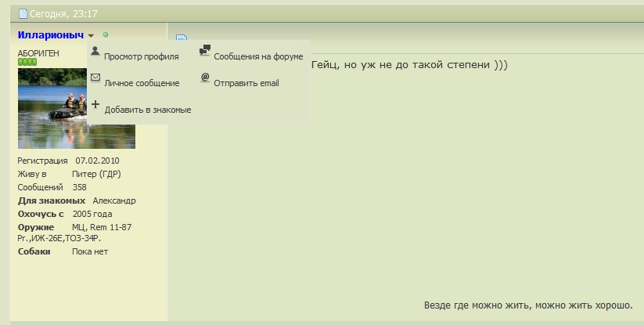The width and height of the screenshot is (644, 325).
Task: Choose Личное сообщение in the popup menu
Action: 142,83
